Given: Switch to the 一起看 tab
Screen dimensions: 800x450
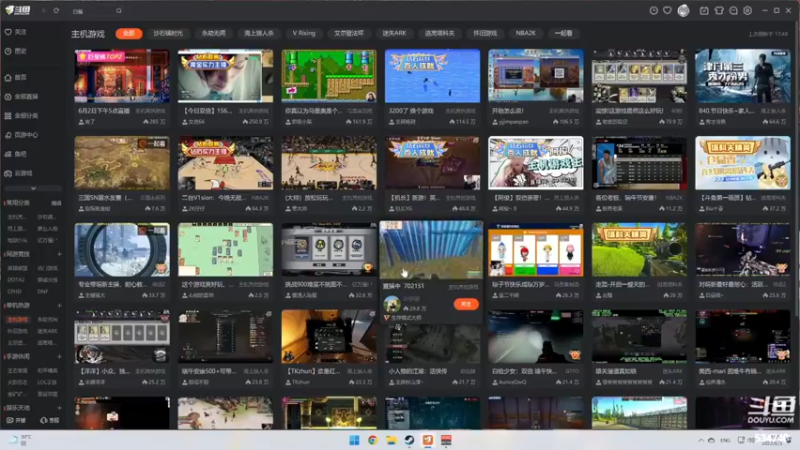Looking at the screenshot, I should point(563,33).
